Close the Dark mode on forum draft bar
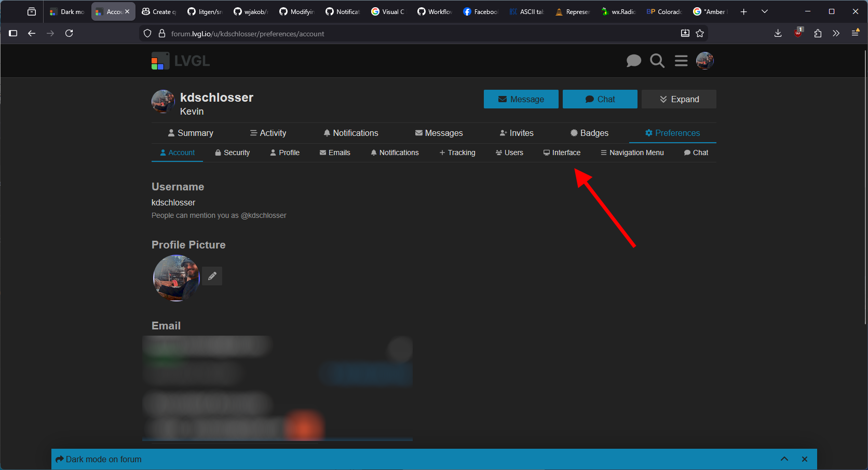 [x=804, y=459]
